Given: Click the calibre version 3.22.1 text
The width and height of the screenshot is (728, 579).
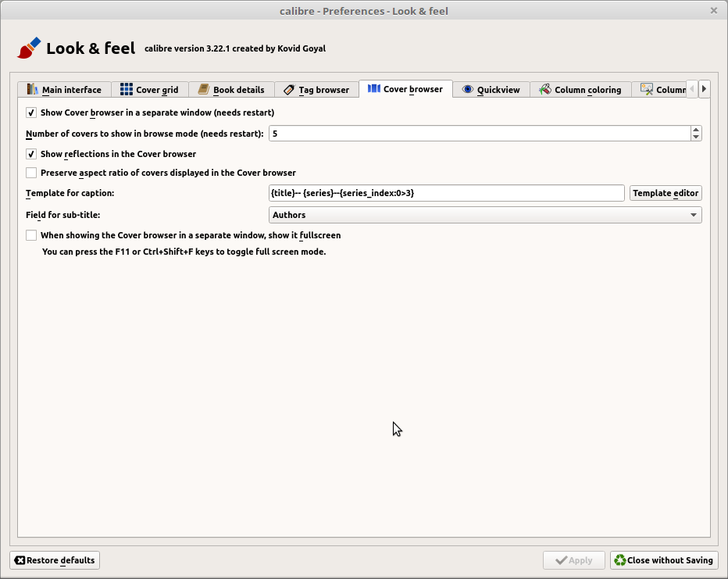Looking at the screenshot, I should coord(235,48).
